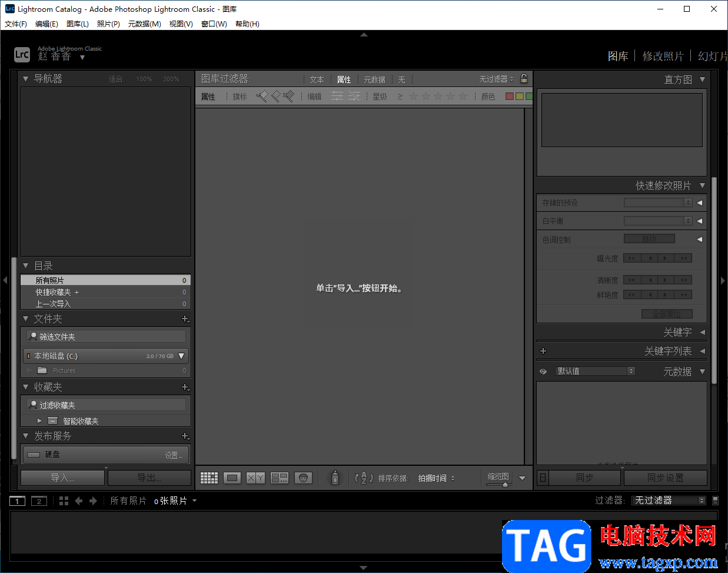
Task: Select 无 filter mode
Action: 401,80
